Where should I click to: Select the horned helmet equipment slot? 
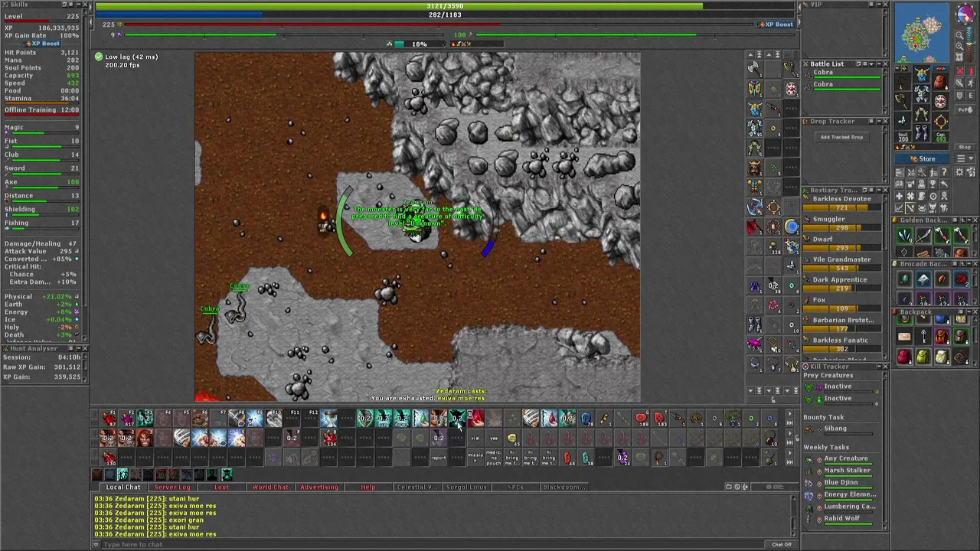point(922,73)
